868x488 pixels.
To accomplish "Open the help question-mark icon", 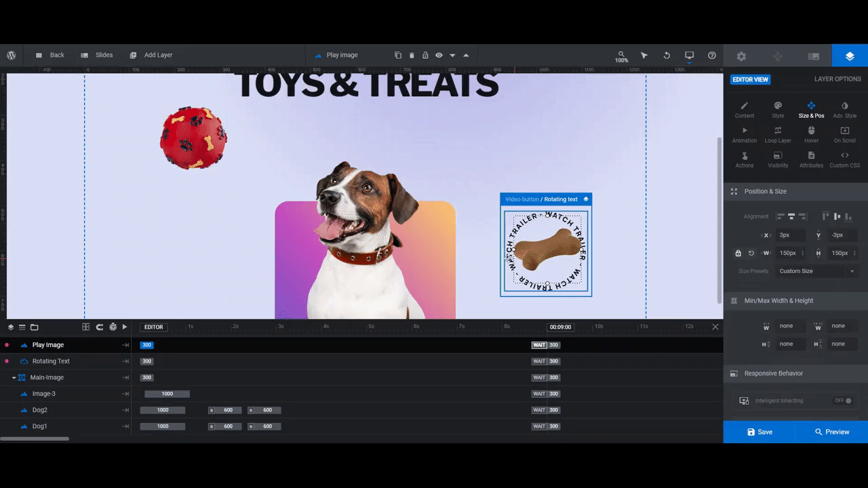I will pos(712,55).
